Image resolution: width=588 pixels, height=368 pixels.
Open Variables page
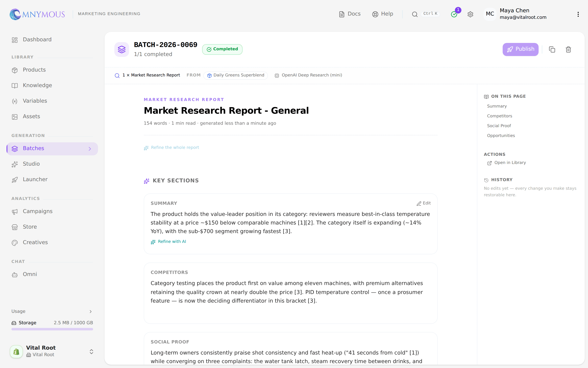click(x=52, y=101)
